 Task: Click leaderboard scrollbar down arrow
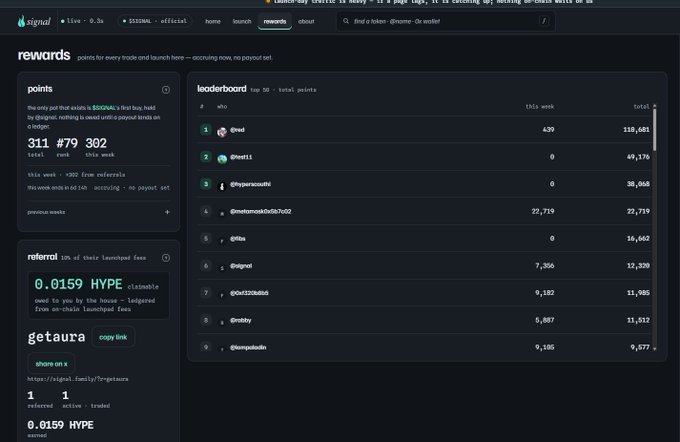(654, 348)
